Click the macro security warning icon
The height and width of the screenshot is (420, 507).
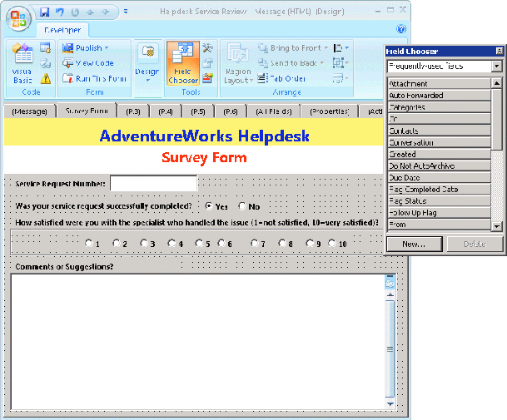(46, 78)
